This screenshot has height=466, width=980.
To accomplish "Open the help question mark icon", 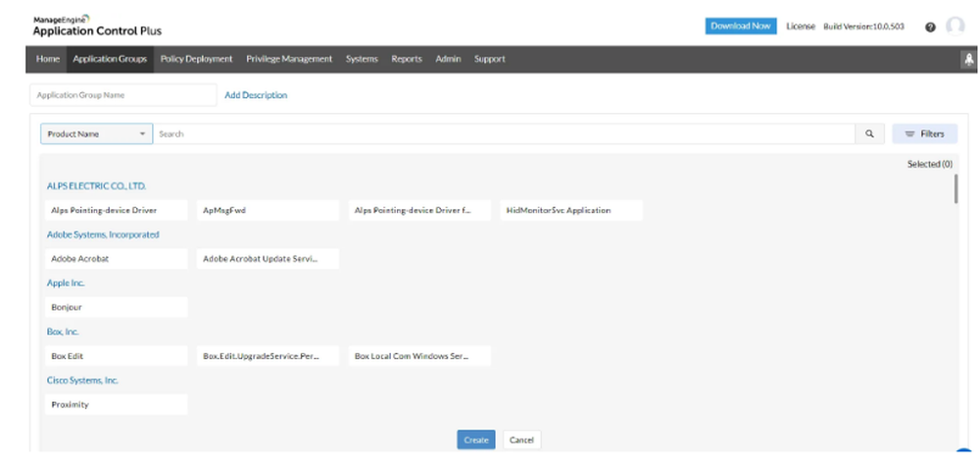I will pos(930,26).
